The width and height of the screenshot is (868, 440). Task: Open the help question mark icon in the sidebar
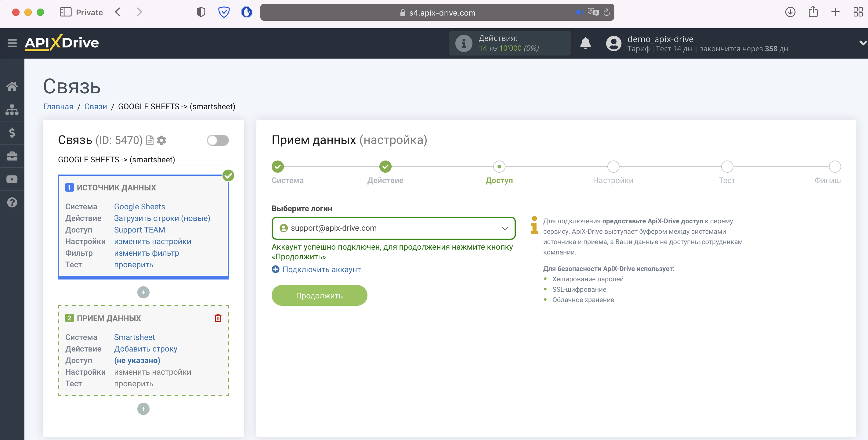click(12, 203)
